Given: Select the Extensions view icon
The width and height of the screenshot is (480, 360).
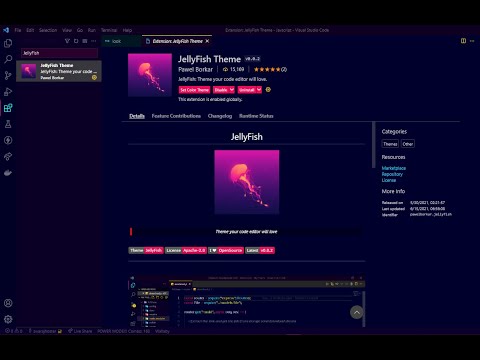Looking at the screenshot, I should point(8,108).
